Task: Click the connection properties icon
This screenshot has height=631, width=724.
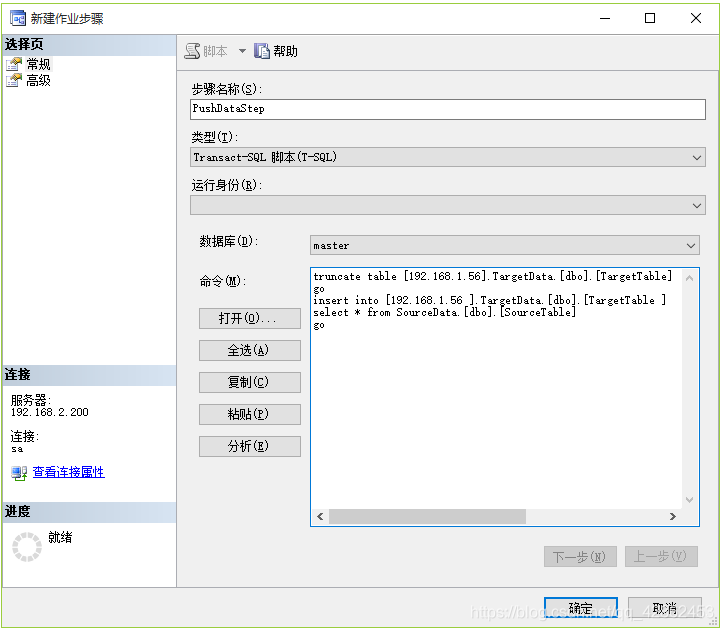Action: coord(19,473)
